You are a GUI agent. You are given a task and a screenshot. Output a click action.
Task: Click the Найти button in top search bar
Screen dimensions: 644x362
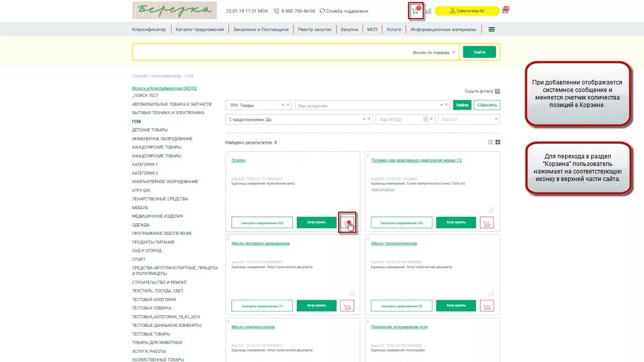[x=479, y=52]
